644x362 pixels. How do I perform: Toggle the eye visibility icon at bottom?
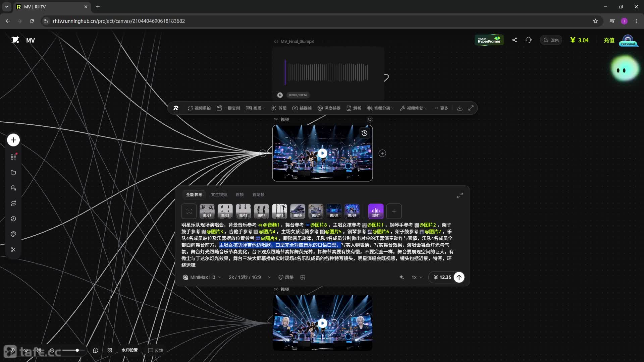(26, 350)
